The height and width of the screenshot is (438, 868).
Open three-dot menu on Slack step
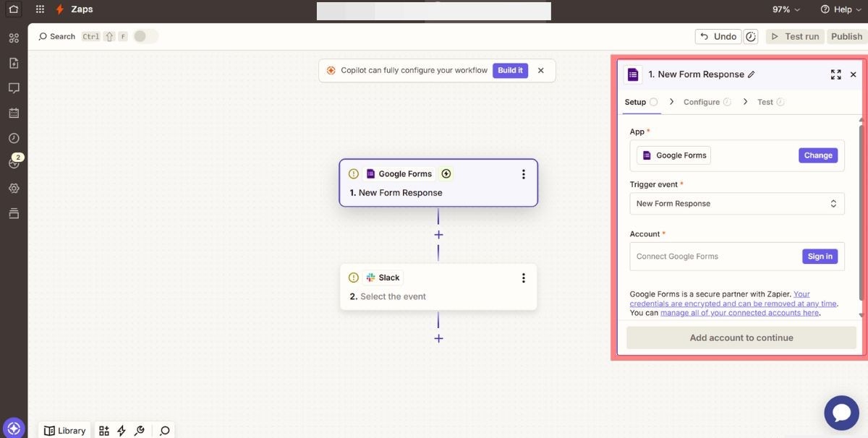click(x=524, y=278)
